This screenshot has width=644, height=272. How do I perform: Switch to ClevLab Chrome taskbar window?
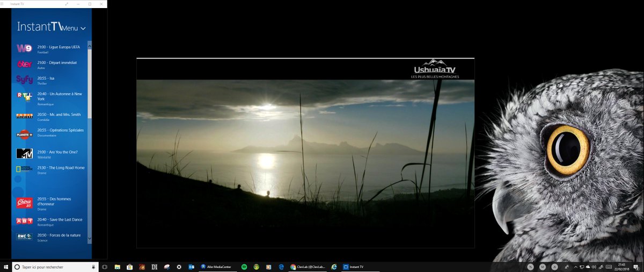(x=308, y=267)
